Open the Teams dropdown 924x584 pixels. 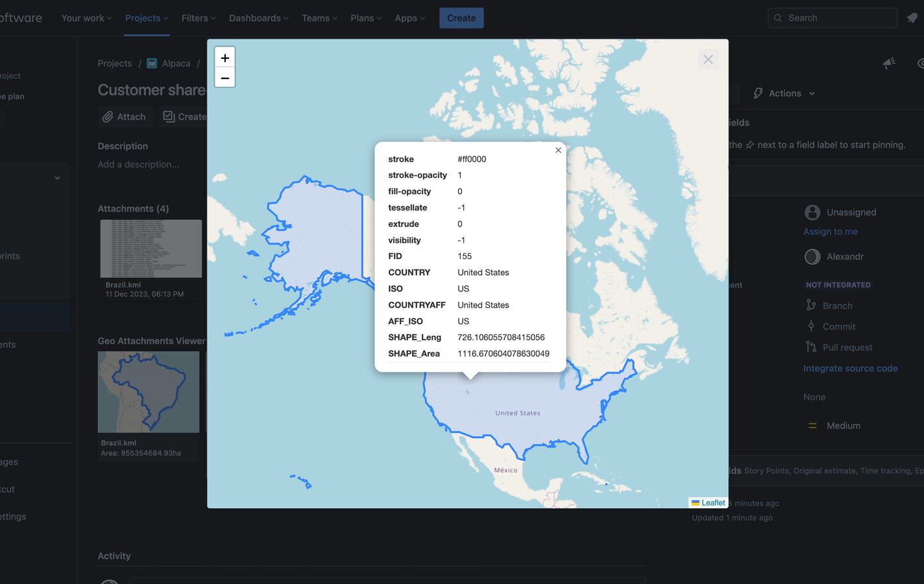pos(320,18)
